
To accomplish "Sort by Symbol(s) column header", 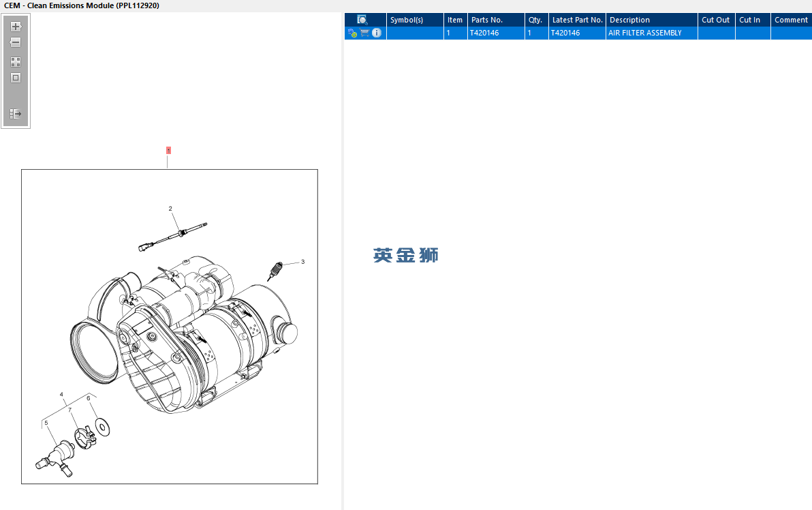I will [415, 20].
